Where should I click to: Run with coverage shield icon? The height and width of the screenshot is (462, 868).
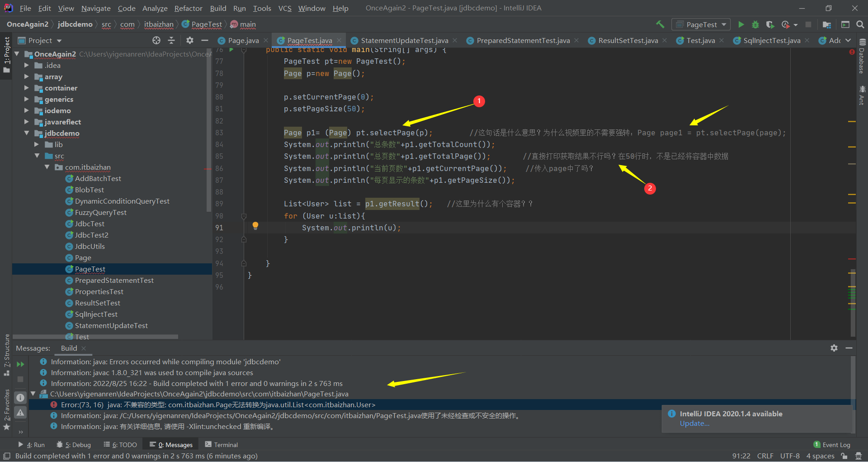tap(770, 24)
